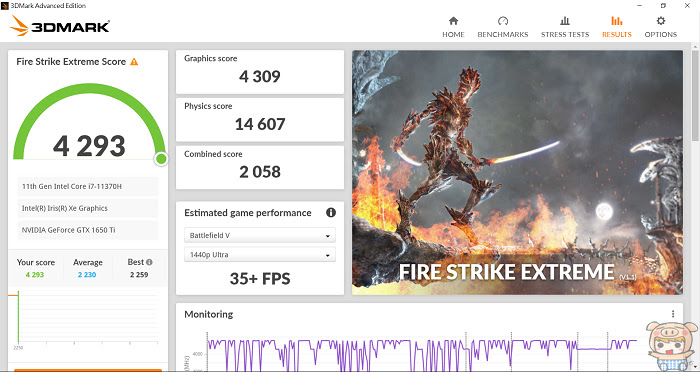This screenshot has height=372, width=700.
Task: Click the green score gauge knob
Action: click(161, 159)
